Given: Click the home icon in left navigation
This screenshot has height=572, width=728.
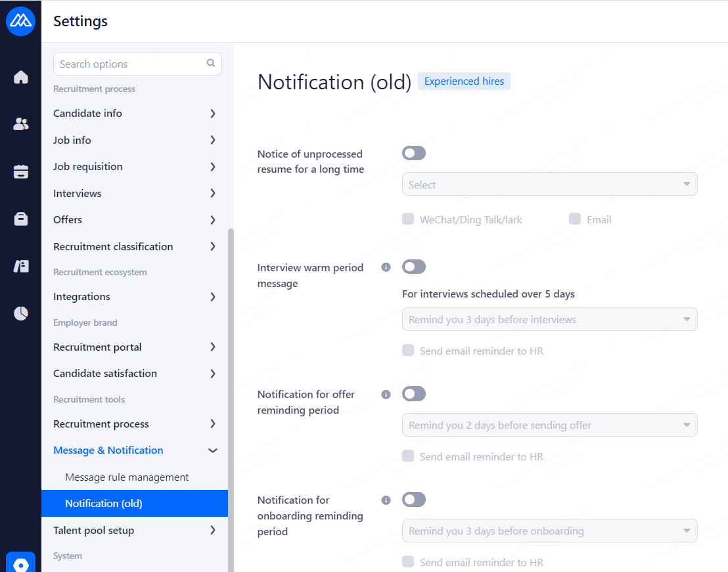Looking at the screenshot, I should (21, 77).
